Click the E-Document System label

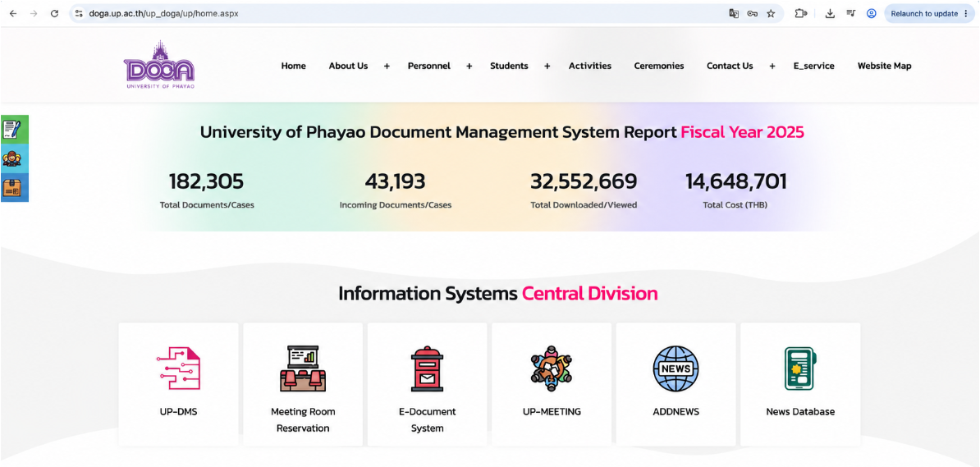tap(427, 419)
